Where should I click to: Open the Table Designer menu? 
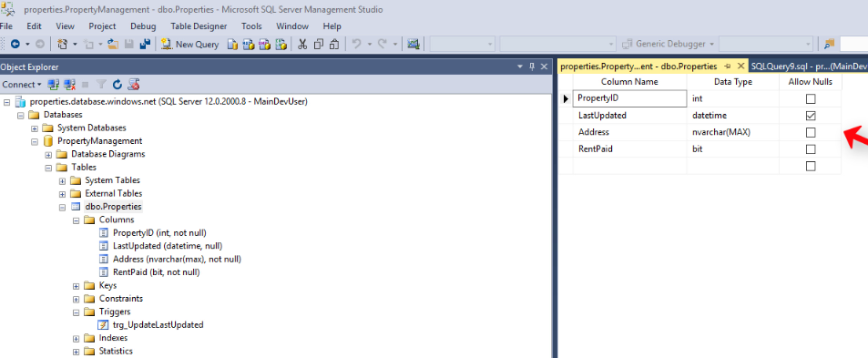[199, 26]
